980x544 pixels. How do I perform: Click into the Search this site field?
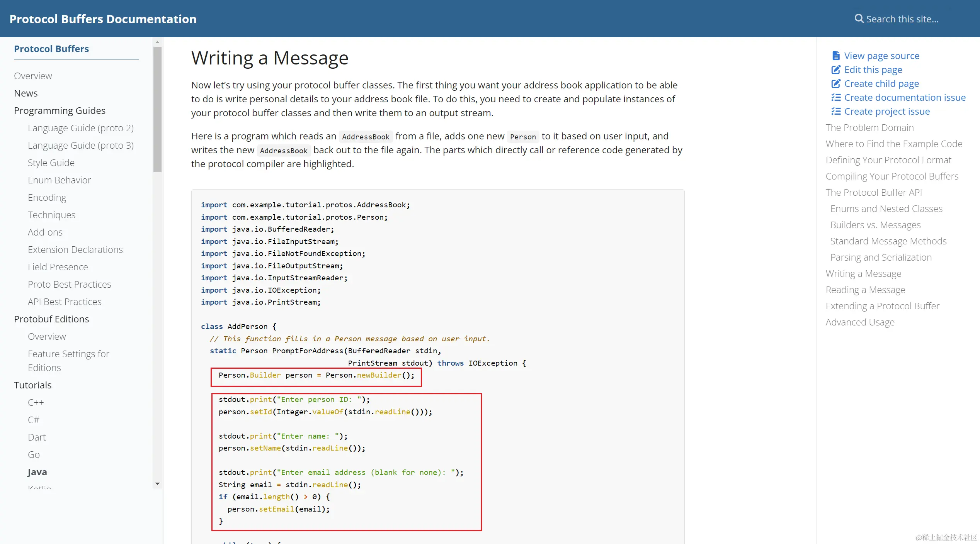pos(902,19)
